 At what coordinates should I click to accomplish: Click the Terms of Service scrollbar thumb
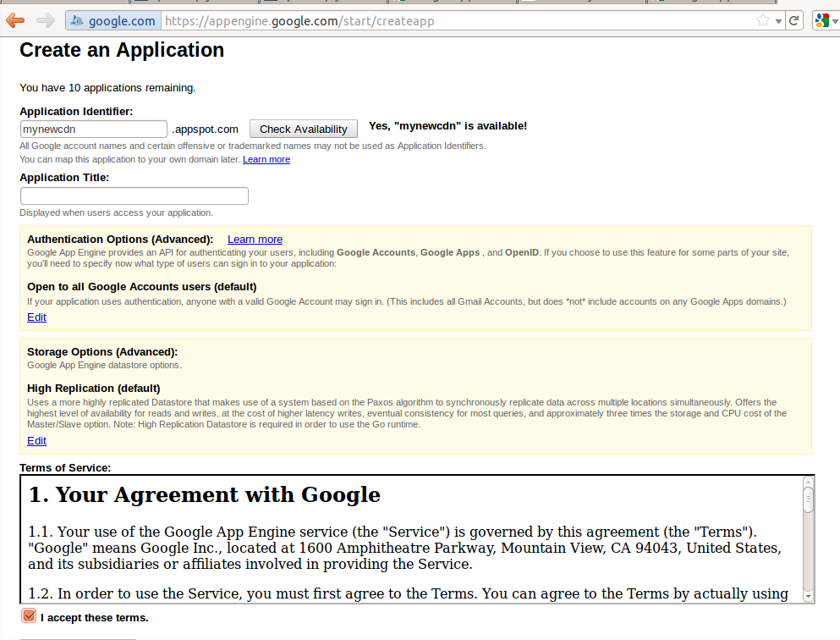[809, 500]
